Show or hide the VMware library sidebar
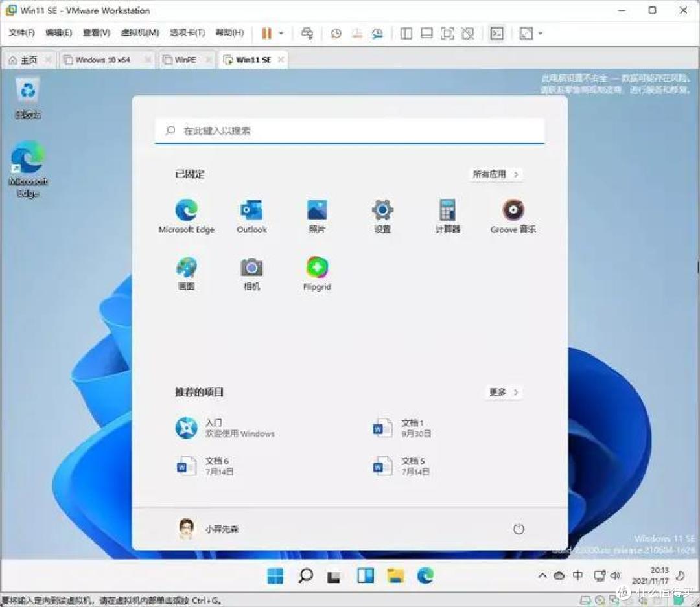Viewport: 700px width, 607px height. tap(406, 33)
